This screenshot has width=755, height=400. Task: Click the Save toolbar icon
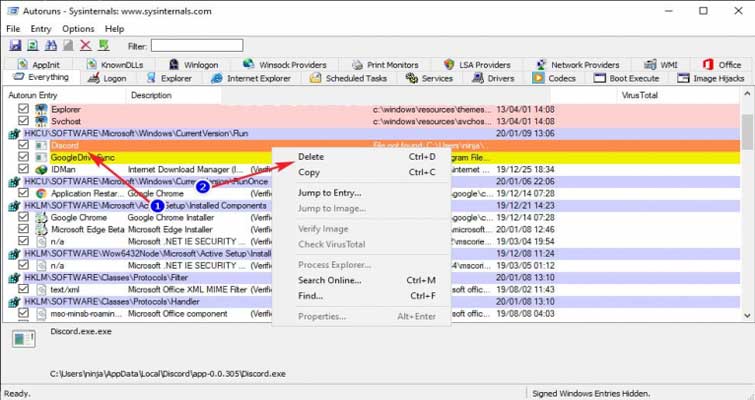point(15,46)
